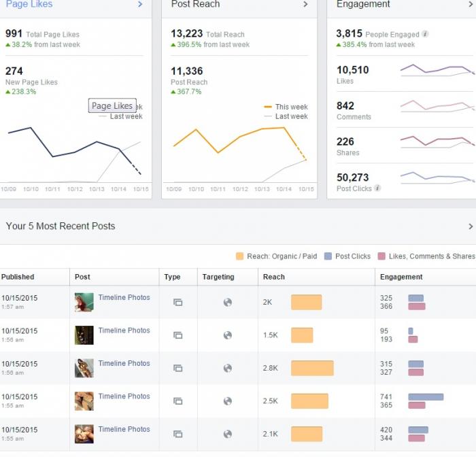
Task: Click the Reach column header
Action: point(274,277)
